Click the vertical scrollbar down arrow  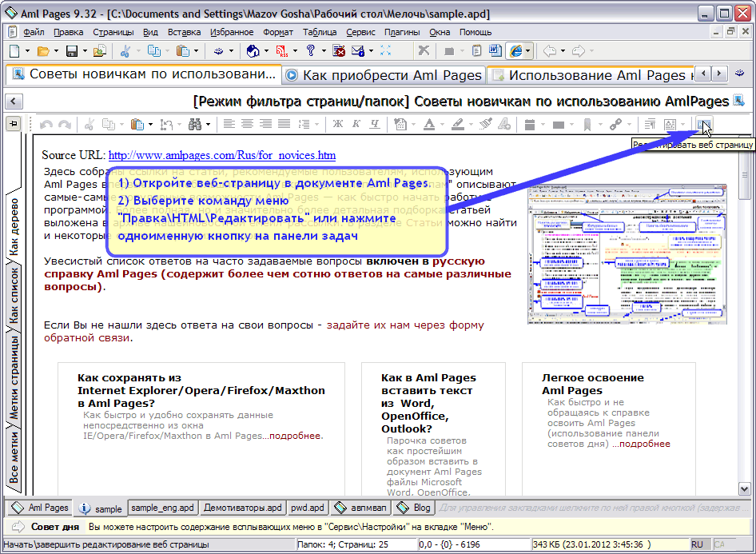(x=745, y=489)
